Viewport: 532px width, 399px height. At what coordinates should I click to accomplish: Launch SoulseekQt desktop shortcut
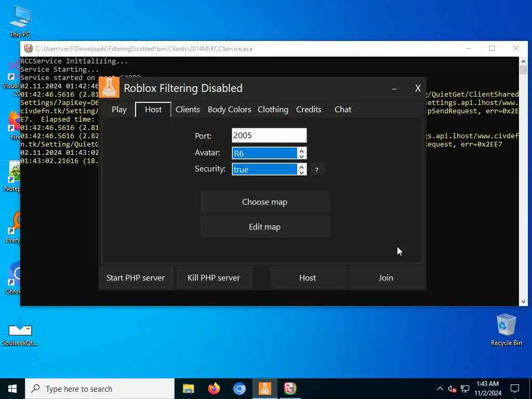pos(20,334)
